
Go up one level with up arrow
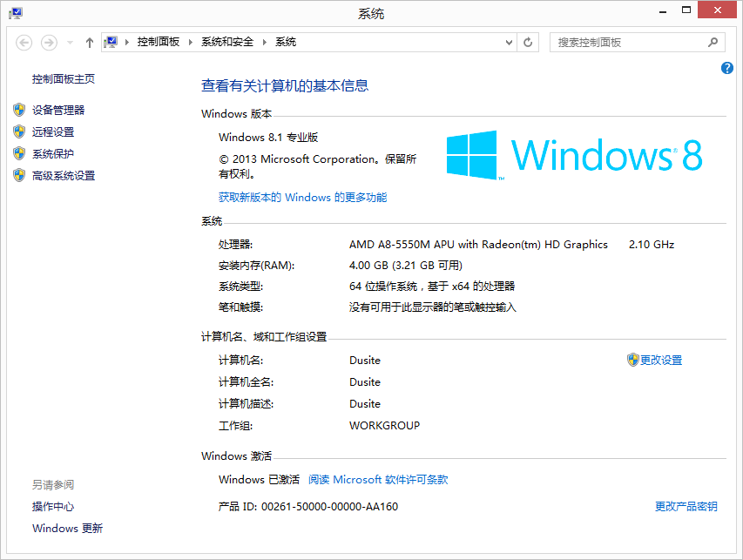[x=90, y=43]
